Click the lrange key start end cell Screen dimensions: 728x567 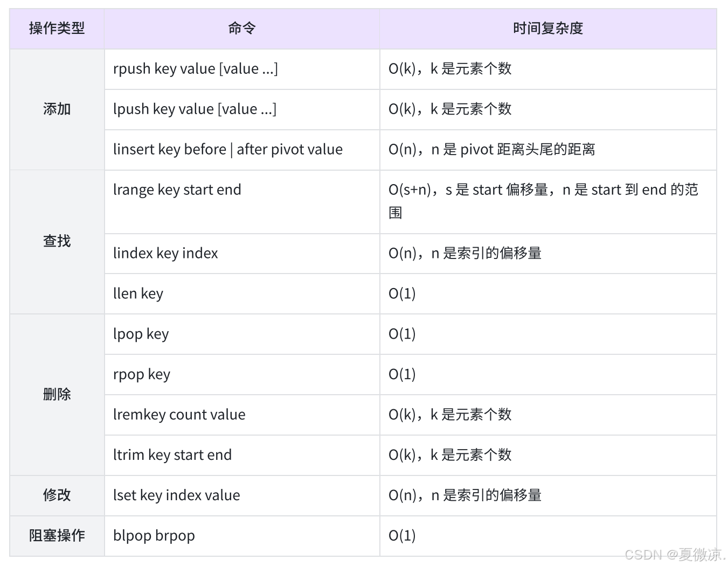[x=177, y=190]
